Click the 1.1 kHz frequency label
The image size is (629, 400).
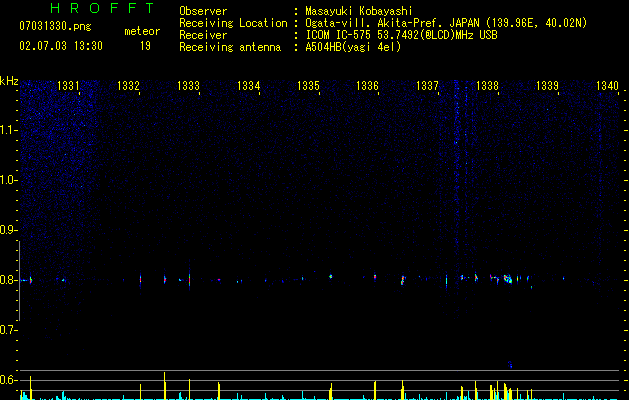(x=8, y=130)
